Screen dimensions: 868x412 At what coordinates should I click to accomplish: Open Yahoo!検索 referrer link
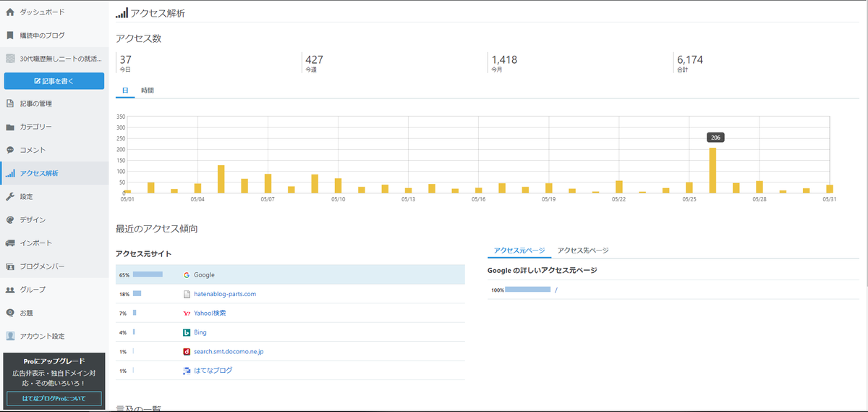(210, 314)
